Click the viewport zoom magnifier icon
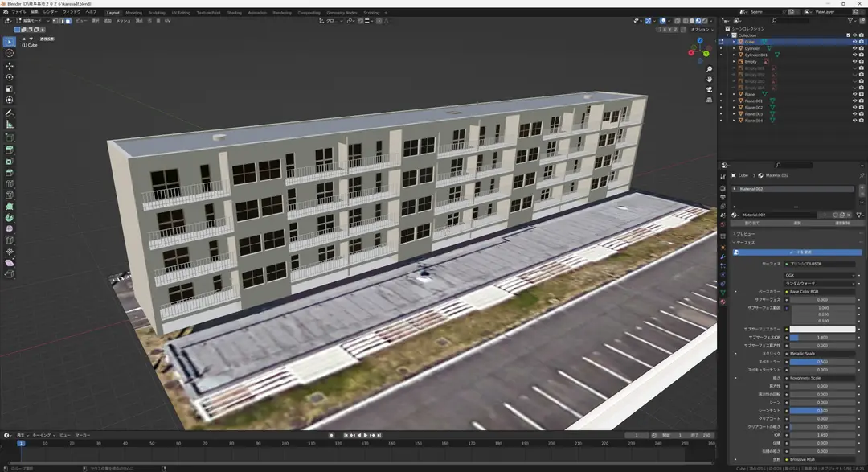The image size is (868, 472). (709, 69)
